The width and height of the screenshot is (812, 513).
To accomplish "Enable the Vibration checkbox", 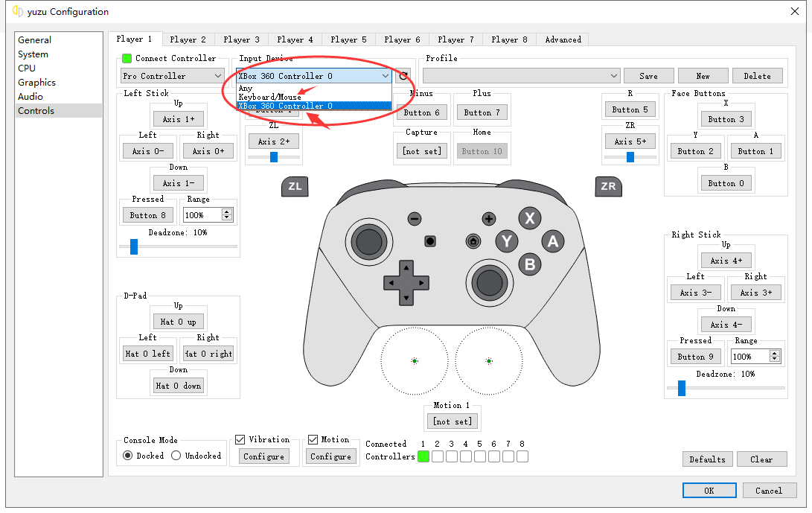I will [240, 439].
